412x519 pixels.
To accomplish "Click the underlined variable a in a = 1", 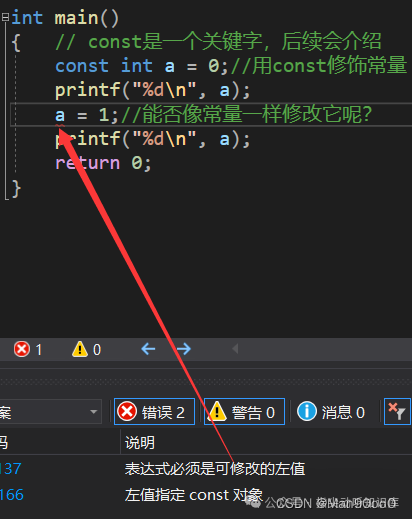I will coord(60,115).
